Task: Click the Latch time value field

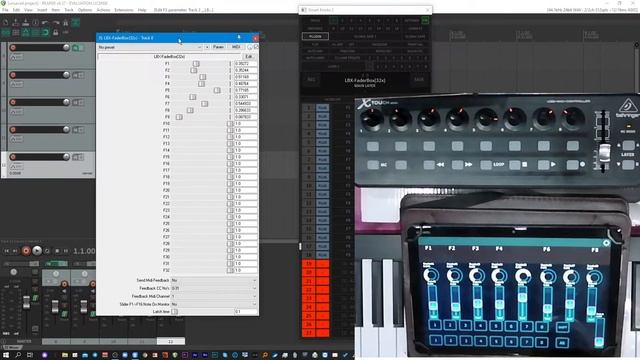Action: (246, 312)
